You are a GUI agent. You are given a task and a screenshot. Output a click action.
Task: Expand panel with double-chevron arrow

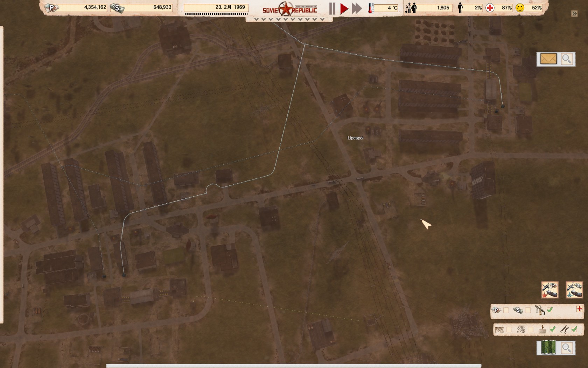pos(574,14)
